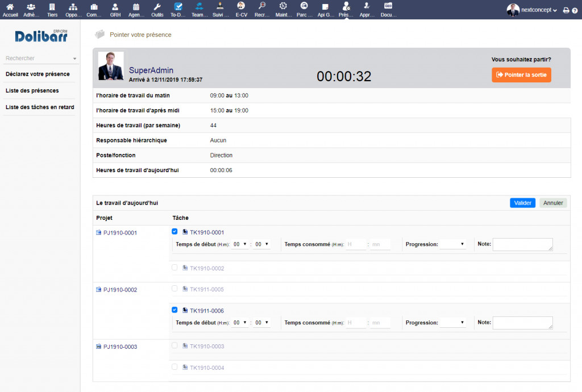
Task: Open Liste des présences menu item
Action: pos(32,90)
